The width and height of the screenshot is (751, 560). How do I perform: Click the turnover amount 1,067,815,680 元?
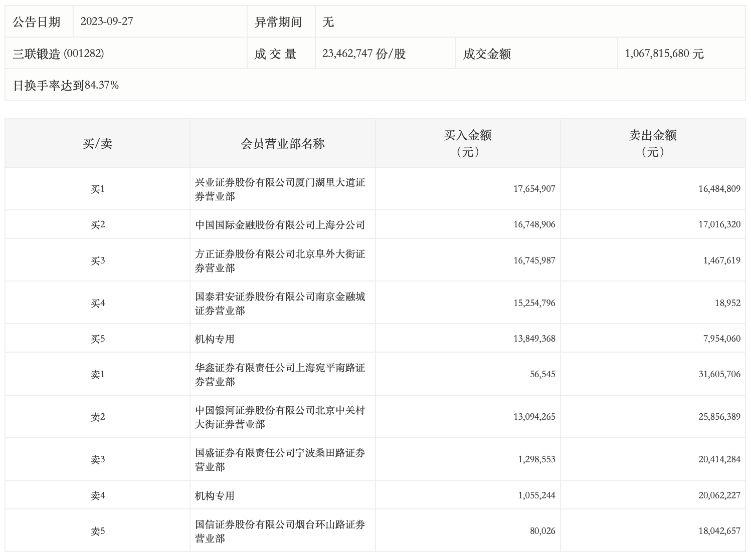[664, 54]
